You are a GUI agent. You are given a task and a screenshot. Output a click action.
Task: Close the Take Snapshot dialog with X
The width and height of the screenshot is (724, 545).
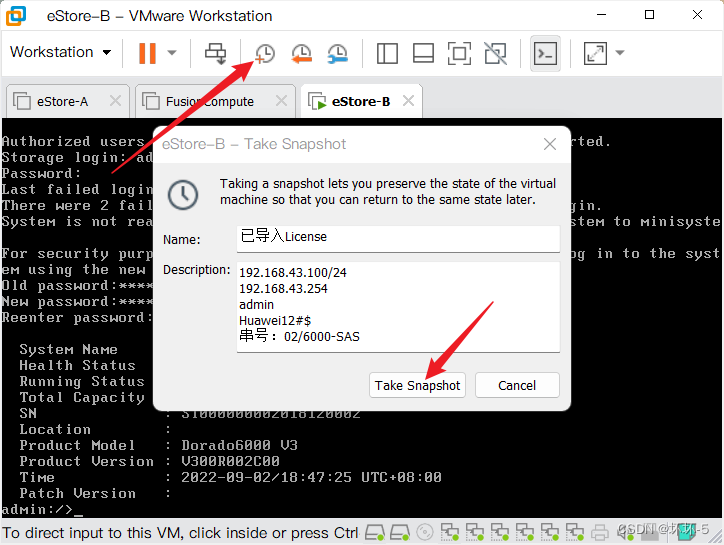tap(549, 145)
